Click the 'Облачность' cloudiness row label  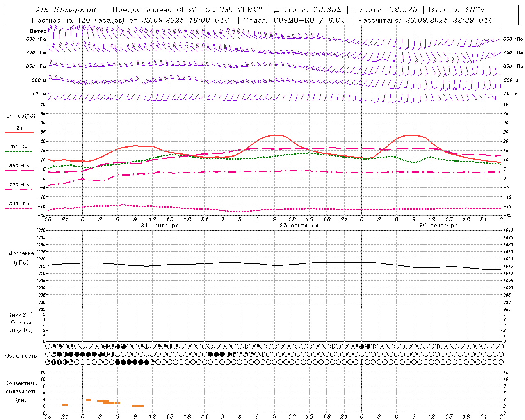click(21, 356)
